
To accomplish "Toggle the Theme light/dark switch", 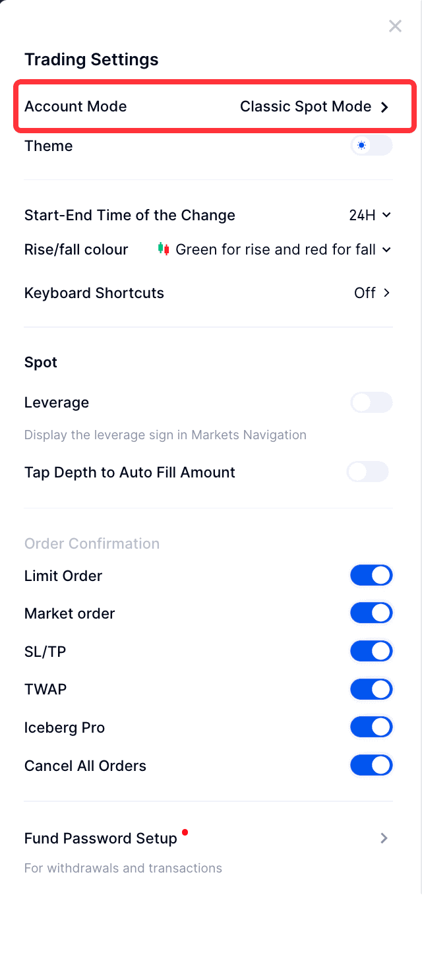I will pos(371,145).
